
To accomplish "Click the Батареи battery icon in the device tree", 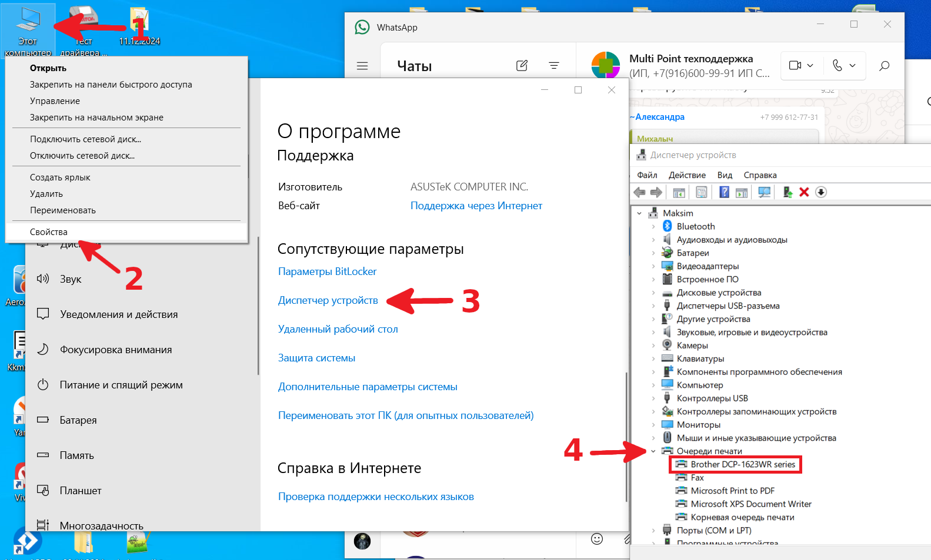I will point(668,253).
